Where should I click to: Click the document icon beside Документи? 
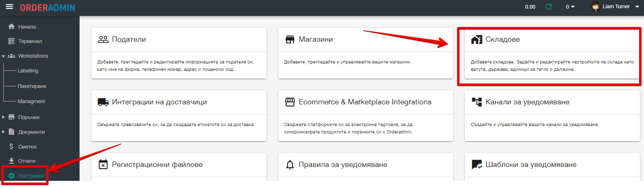[11, 132]
